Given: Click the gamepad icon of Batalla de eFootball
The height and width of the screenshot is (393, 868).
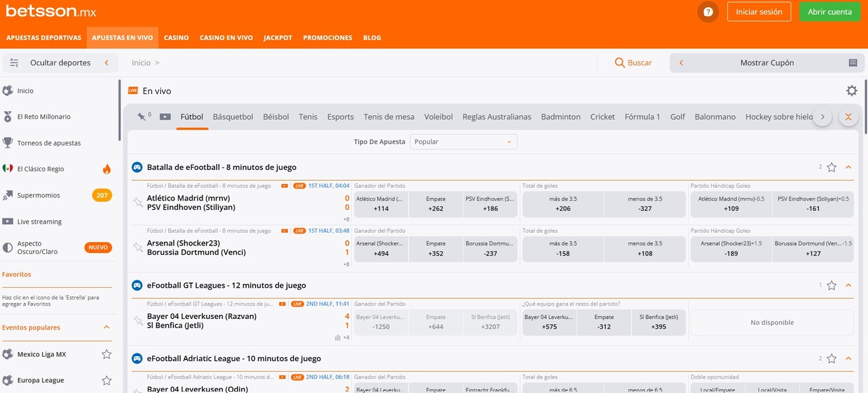Looking at the screenshot, I should coord(137,167).
